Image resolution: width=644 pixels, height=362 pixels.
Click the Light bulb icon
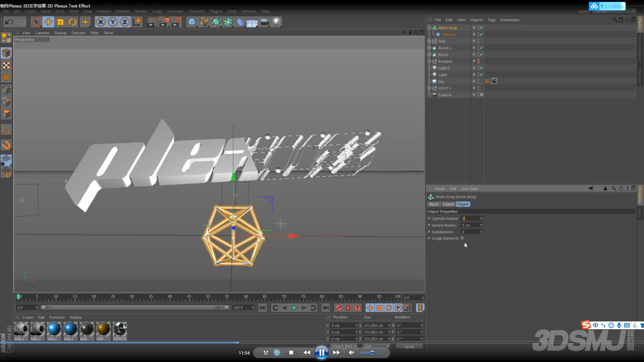(276, 22)
